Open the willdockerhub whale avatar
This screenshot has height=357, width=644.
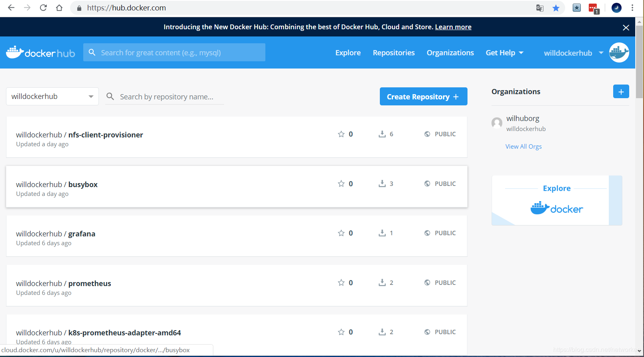(619, 52)
